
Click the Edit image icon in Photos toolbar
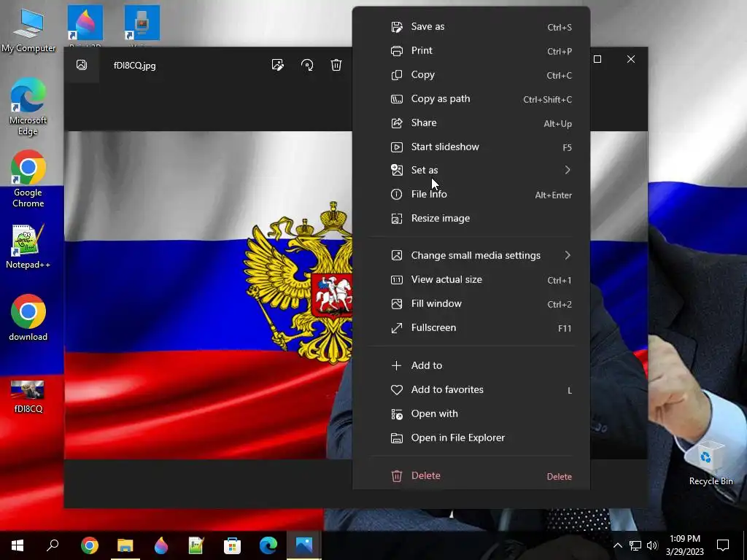[x=278, y=65]
